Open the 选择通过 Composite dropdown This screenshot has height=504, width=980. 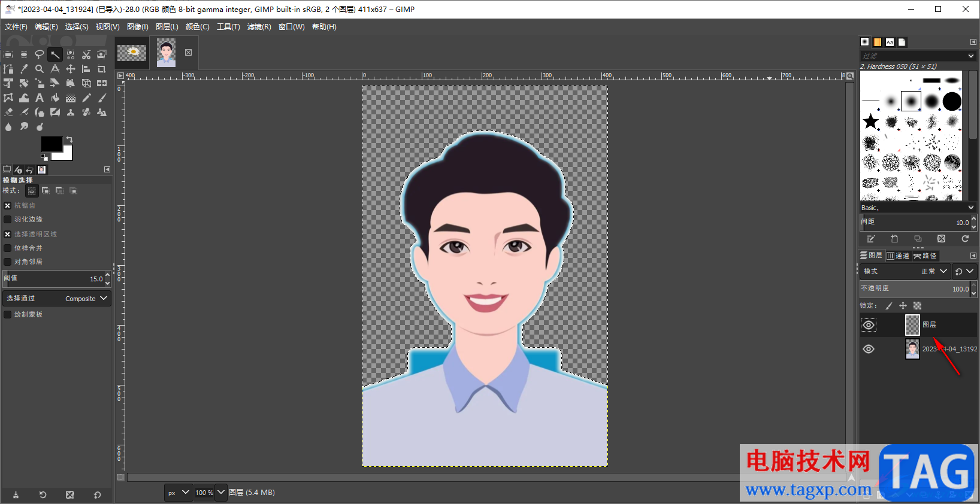pyautogui.click(x=57, y=298)
